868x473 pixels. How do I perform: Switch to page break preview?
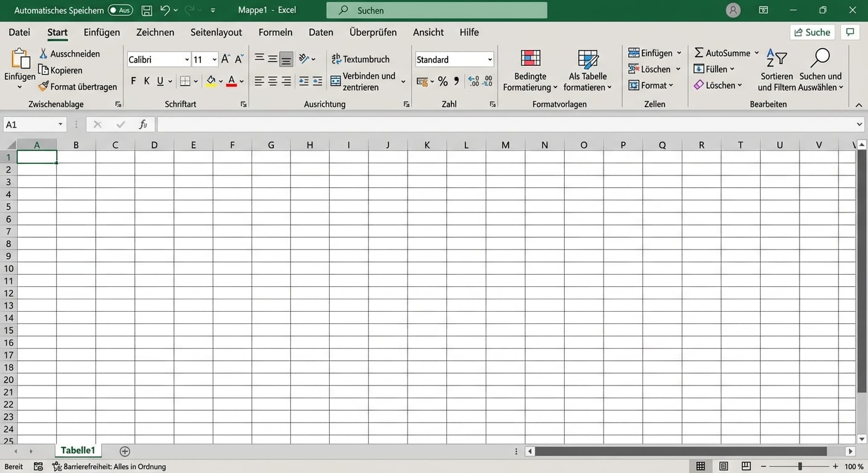tap(746, 466)
